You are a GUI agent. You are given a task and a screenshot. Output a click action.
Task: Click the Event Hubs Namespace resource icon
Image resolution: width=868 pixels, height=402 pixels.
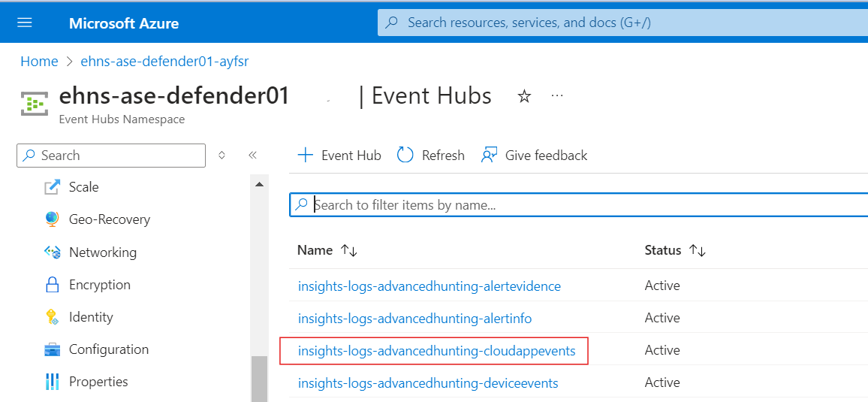pyautogui.click(x=35, y=104)
